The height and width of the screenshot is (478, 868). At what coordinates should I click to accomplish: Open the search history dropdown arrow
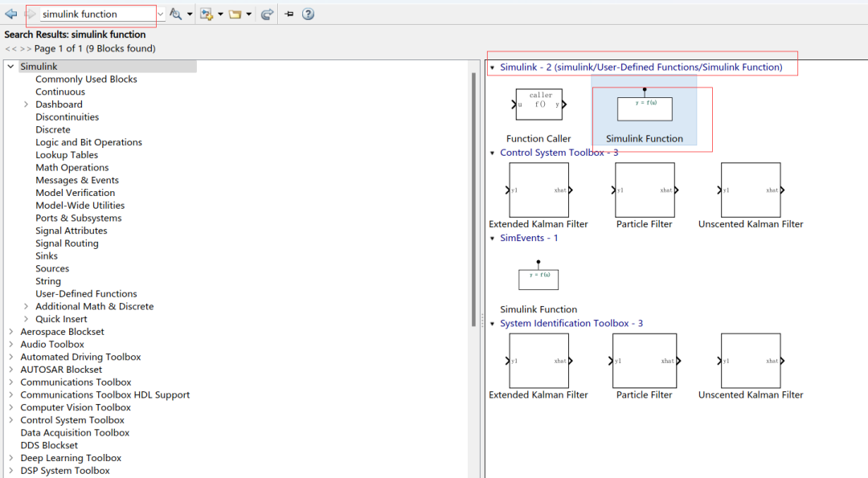coord(161,14)
